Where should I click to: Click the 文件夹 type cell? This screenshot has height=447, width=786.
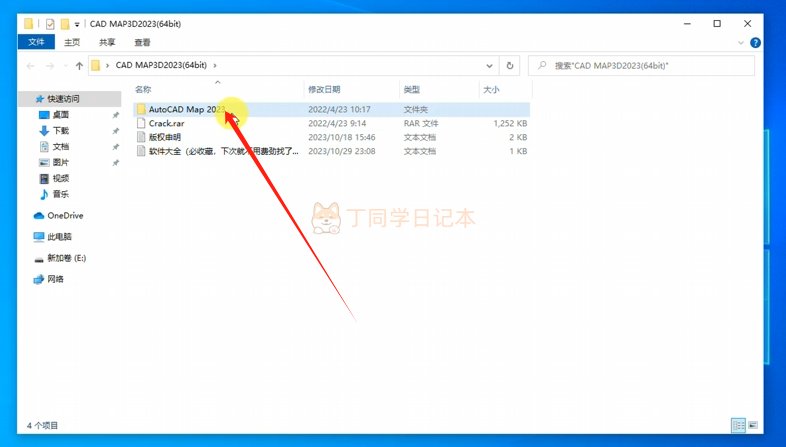click(x=416, y=109)
